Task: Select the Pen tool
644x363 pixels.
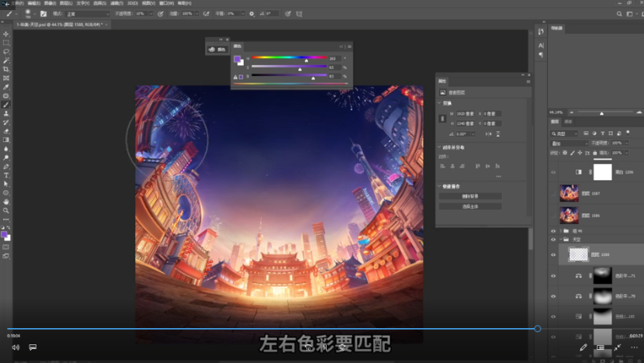Action: 5,167
